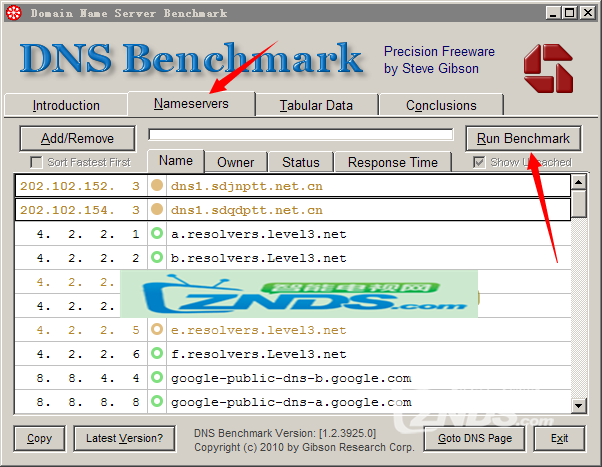
Task: Toggle Sort Fastest First checkbox
Action: coord(36,162)
